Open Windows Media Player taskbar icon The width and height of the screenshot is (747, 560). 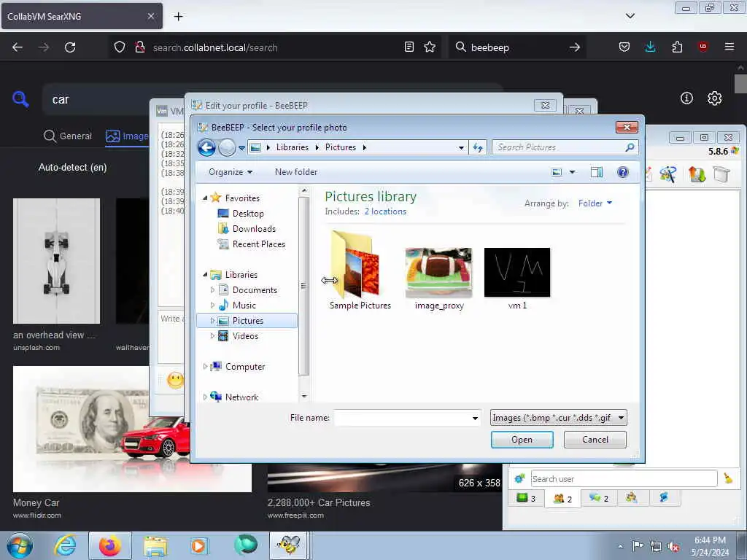click(198, 545)
